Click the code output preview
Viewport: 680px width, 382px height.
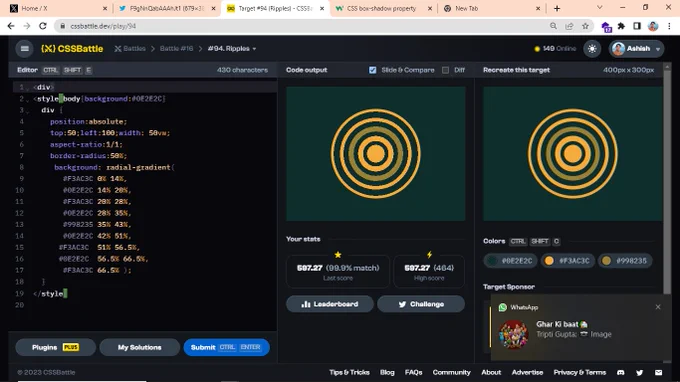point(376,153)
